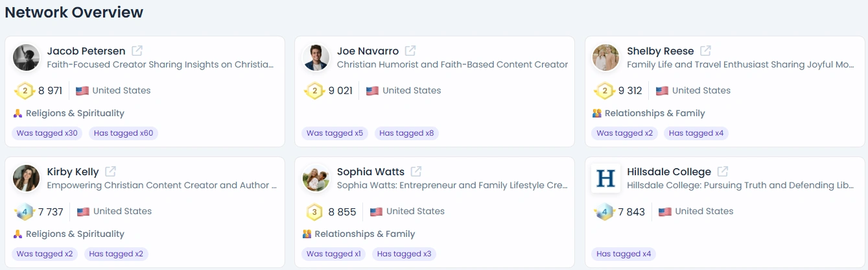The height and width of the screenshot is (270, 868).
Task: Click Relationships & Family icon on Shelby Reese's card
Action: [x=597, y=114]
